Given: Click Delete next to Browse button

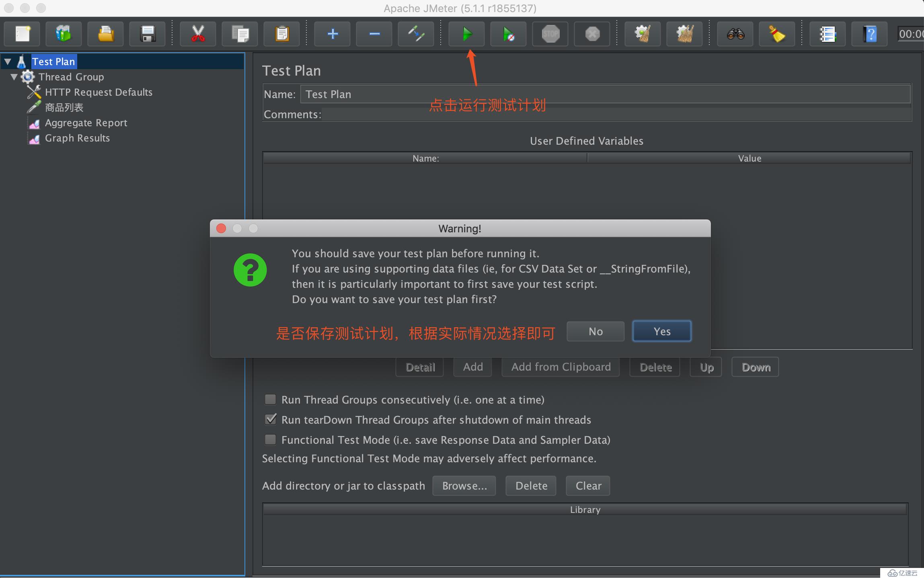Looking at the screenshot, I should [531, 486].
